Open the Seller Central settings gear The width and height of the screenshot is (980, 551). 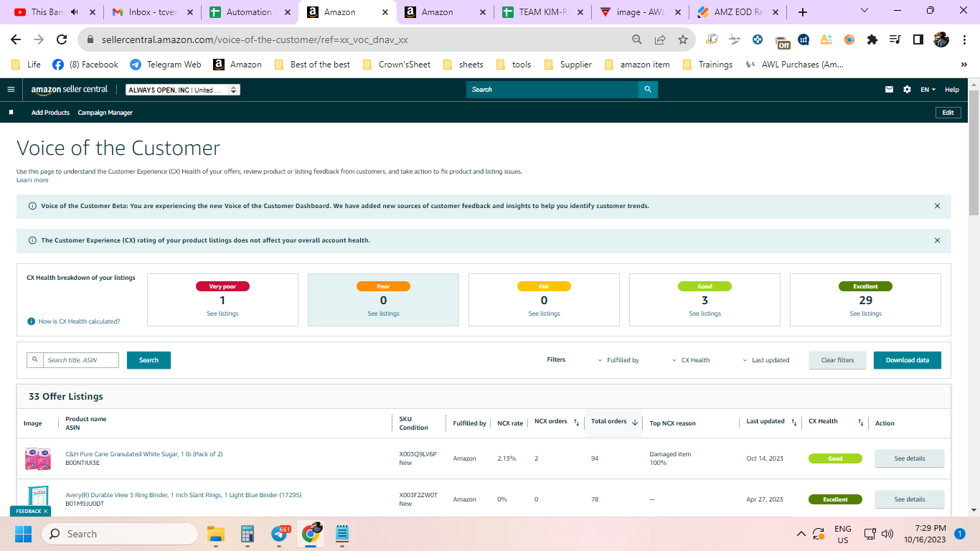click(x=907, y=90)
